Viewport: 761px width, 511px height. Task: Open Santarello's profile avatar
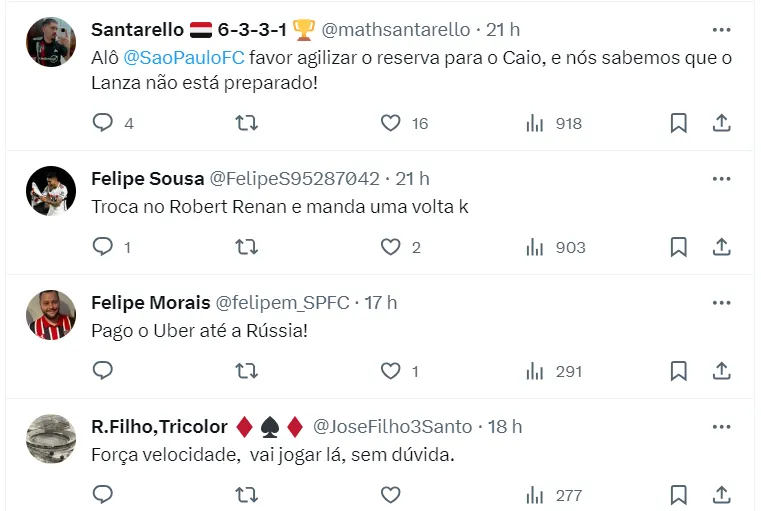coord(51,42)
